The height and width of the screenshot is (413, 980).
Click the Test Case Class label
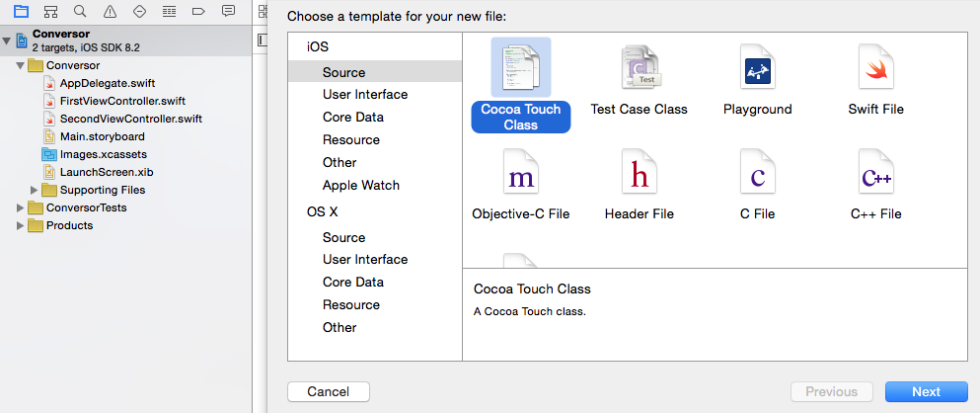click(x=639, y=109)
